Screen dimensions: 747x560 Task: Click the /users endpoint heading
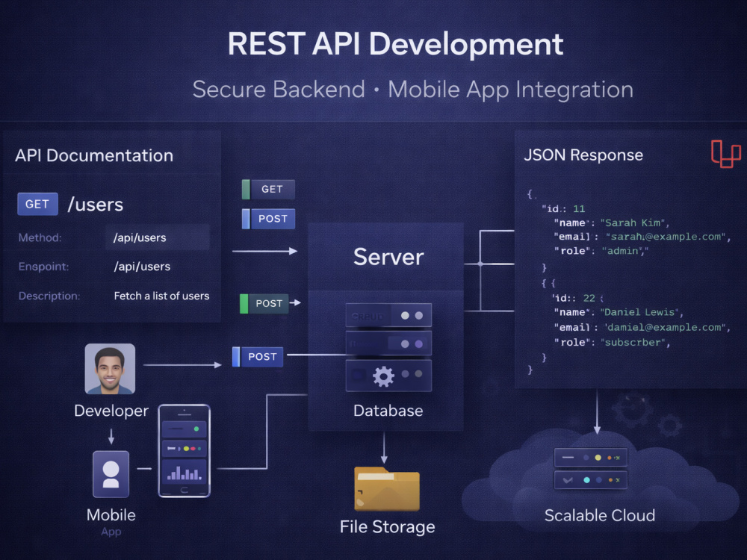click(x=96, y=205)
